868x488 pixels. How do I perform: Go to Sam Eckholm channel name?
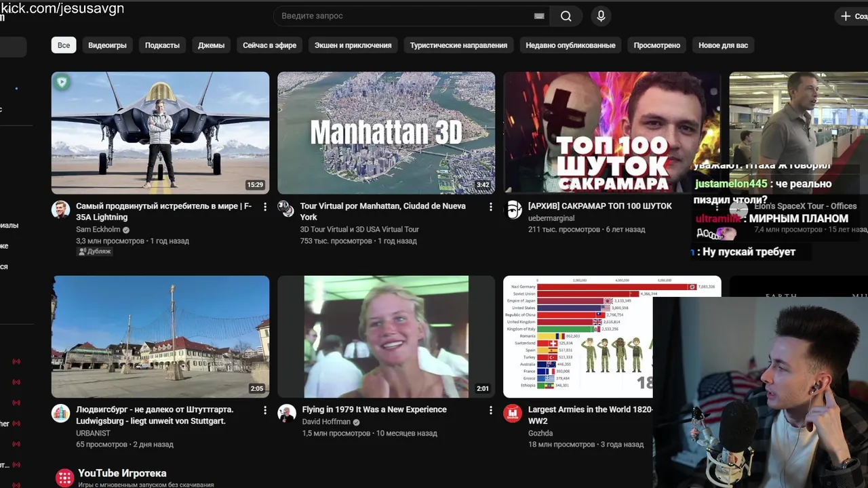(x=98, y=230)
